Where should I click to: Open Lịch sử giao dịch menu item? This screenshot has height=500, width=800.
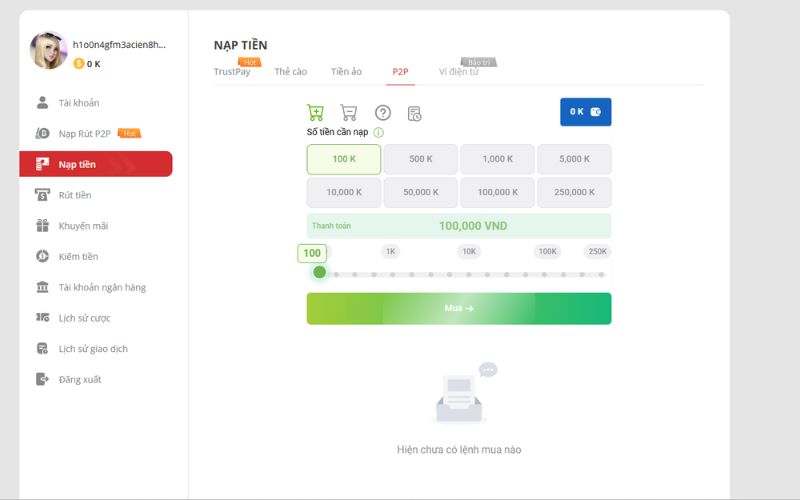93,348
